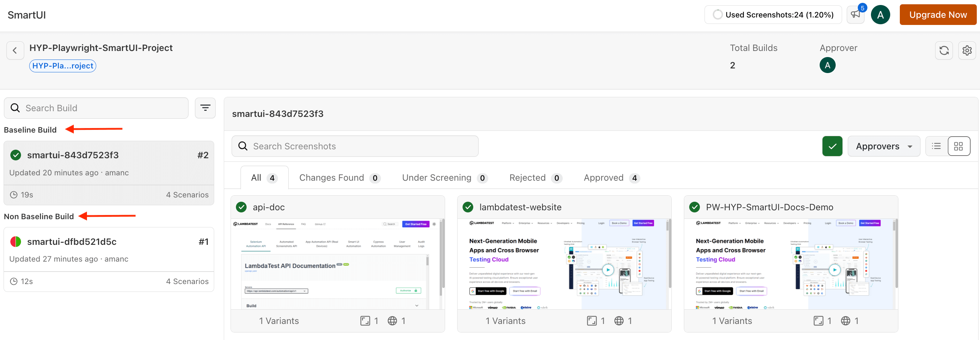This screenshot has width=980, height=340.
Task: Open the Approvers dropdown
Action: pos(884,146)
